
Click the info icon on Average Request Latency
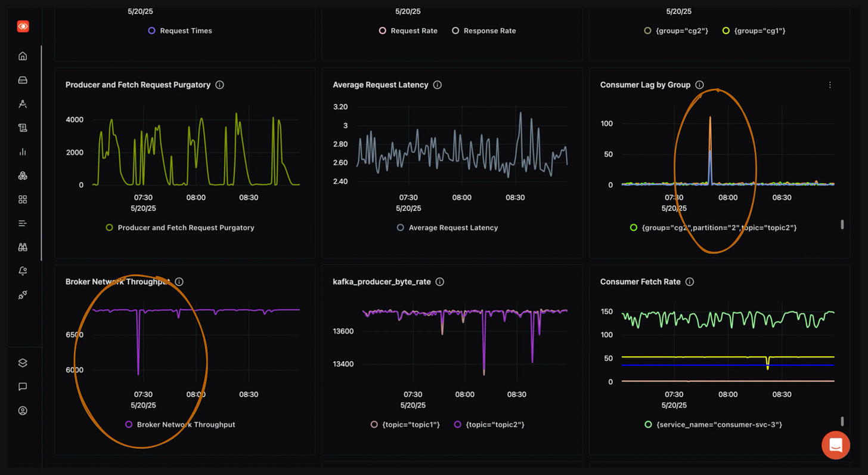pyautogui.click(x=437, y=85)
